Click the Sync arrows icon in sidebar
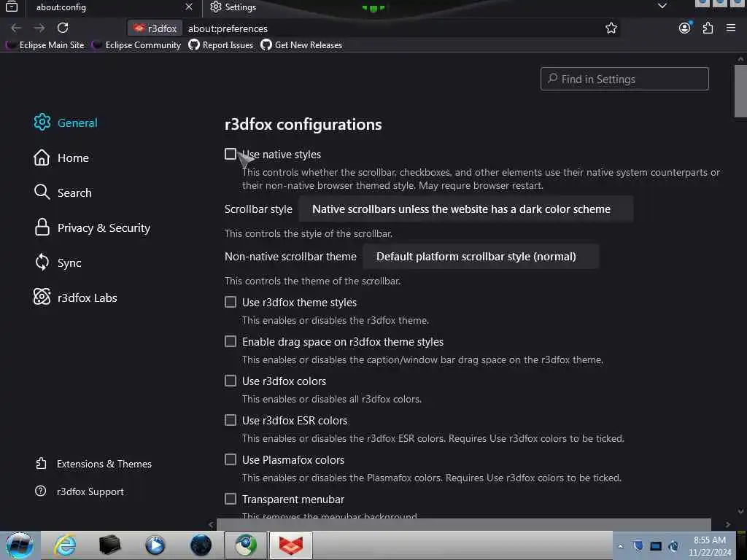 (x=42, y=262)
